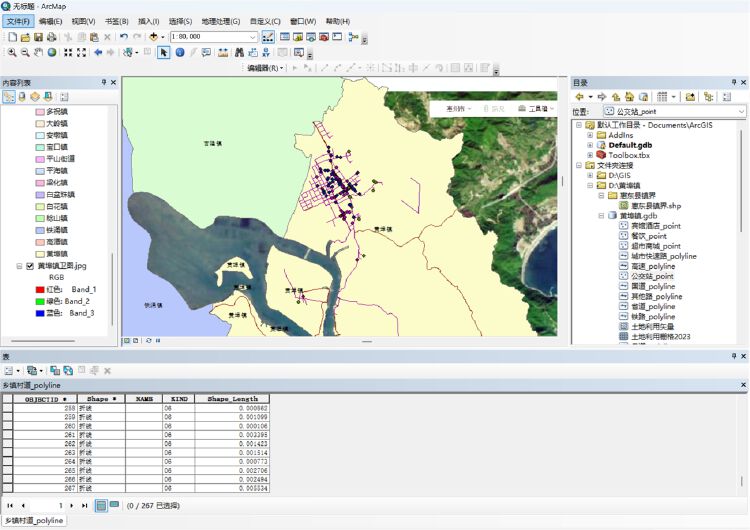This screenshot has width=750, height=530.
Task: Collapse the 黄埠镇卫图.jpg layer node
Action: click(x=19, y=266)
